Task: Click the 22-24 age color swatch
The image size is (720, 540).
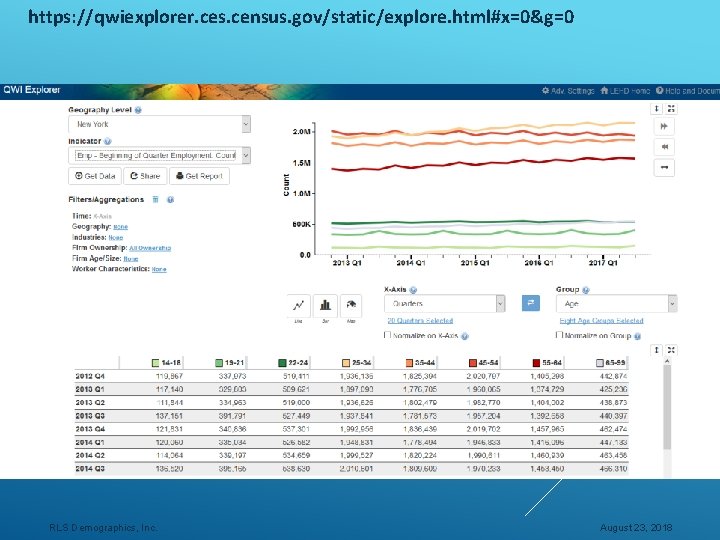Action: coord(282,363)
